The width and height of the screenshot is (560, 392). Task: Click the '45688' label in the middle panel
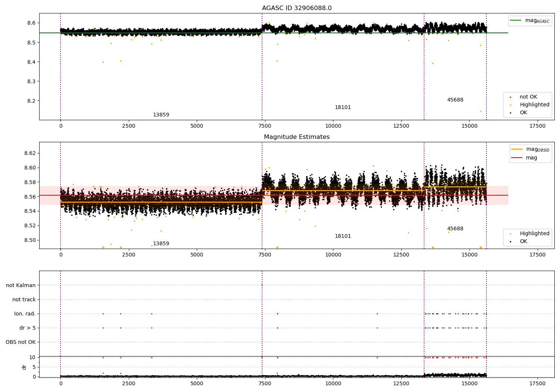click(x=455, y=229)
